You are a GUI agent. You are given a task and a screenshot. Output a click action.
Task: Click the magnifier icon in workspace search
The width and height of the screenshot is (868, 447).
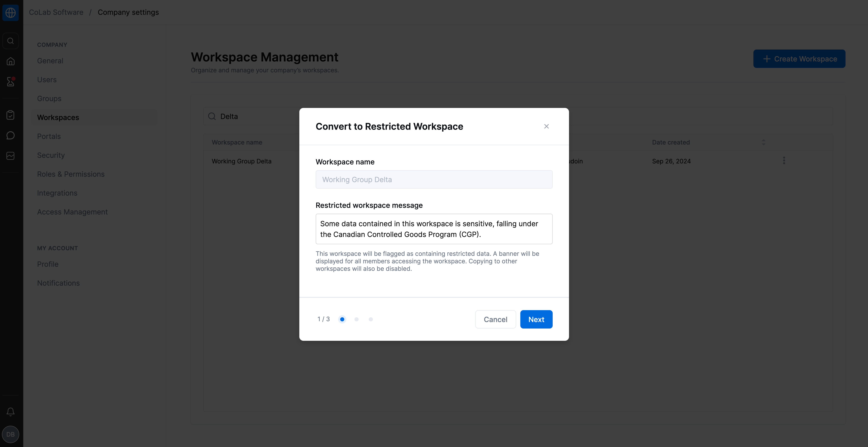point(212,116)
